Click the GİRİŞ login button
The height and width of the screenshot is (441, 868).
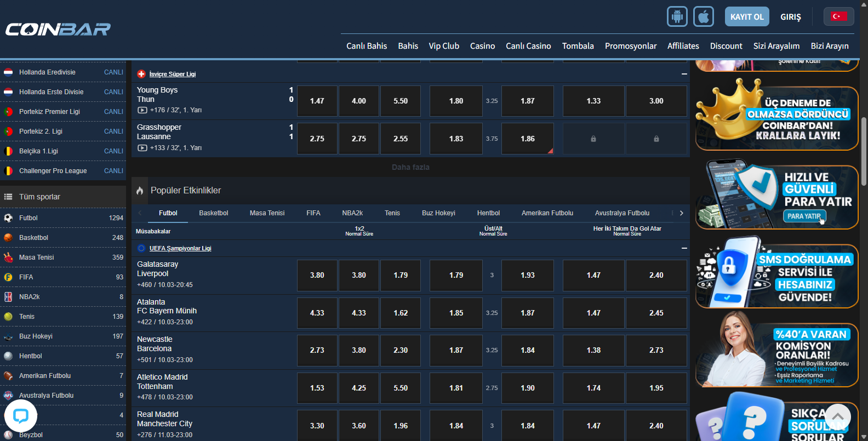[791, 17]
